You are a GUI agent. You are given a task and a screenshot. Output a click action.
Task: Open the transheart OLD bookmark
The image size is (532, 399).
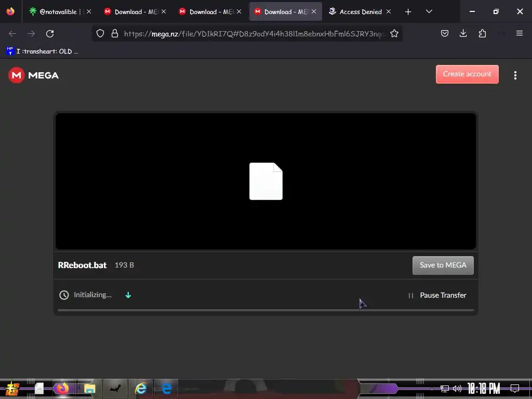(x=42, y=51)
